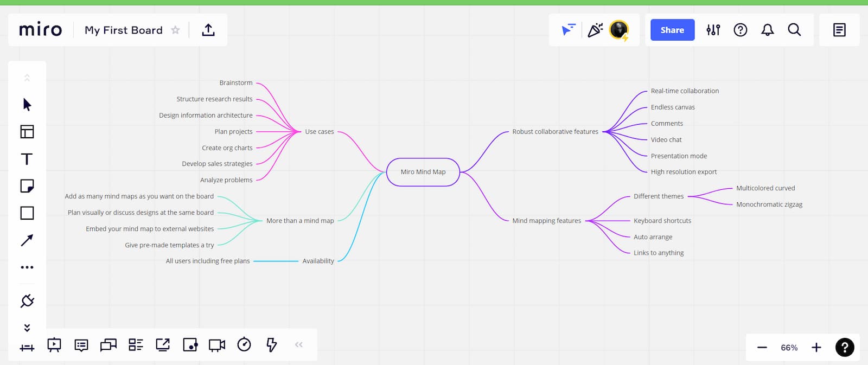868x365 pixels.
Task: Collapse toolbar with top double chevron
Action: pos(27,78)
